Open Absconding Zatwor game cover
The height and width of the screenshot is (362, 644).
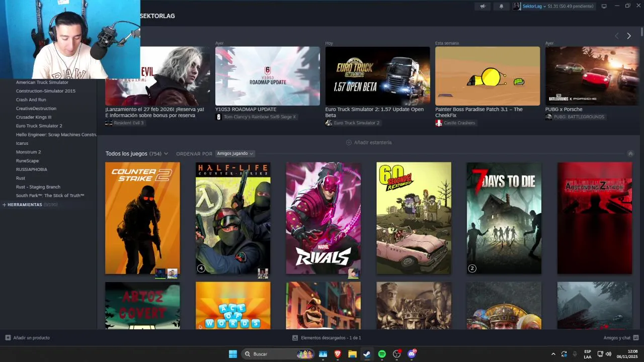(595, 218)
